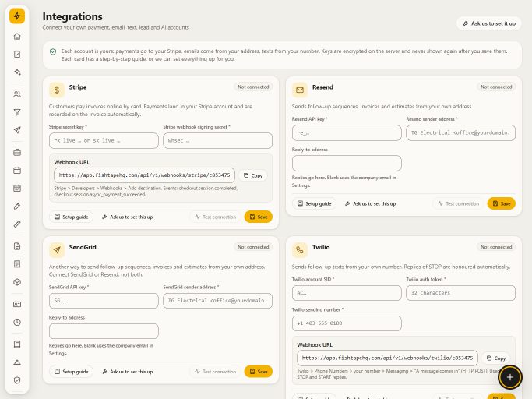This screenshot has width=532, height=399.
Task: Open the hard hat icon in sidebar
Action: [17, 362]
